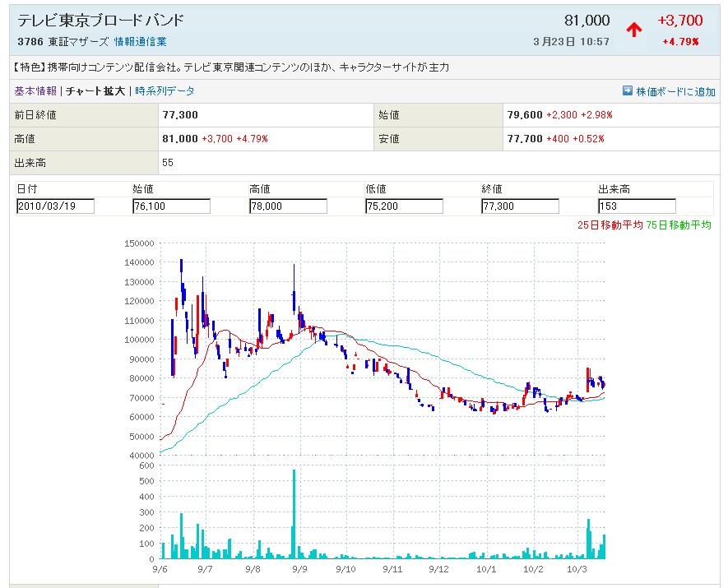The height and width of the screenshot is (588, 728).
Task: Click the red 25日移動平均 legend label
Action: click(610, 225)
